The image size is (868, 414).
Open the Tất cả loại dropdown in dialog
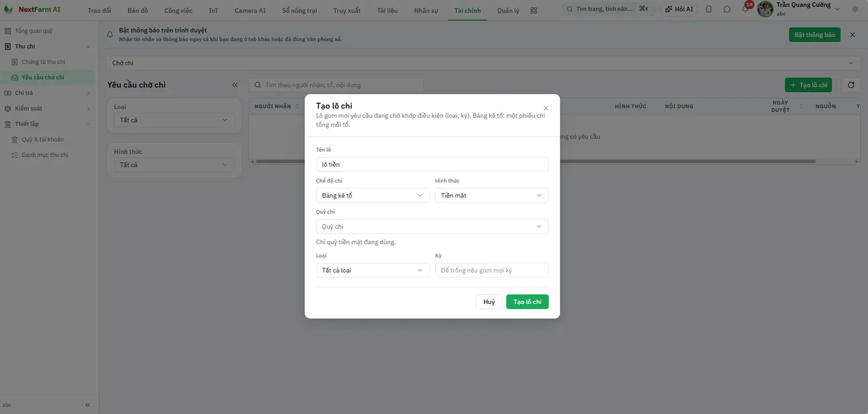pos(373,270)
